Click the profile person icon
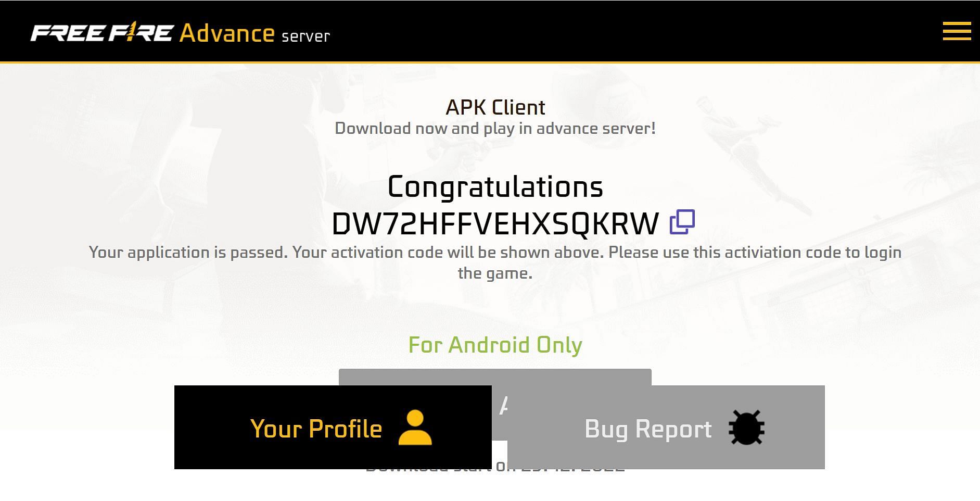Screen dimensions: 980x501 (x=415, y=428)
